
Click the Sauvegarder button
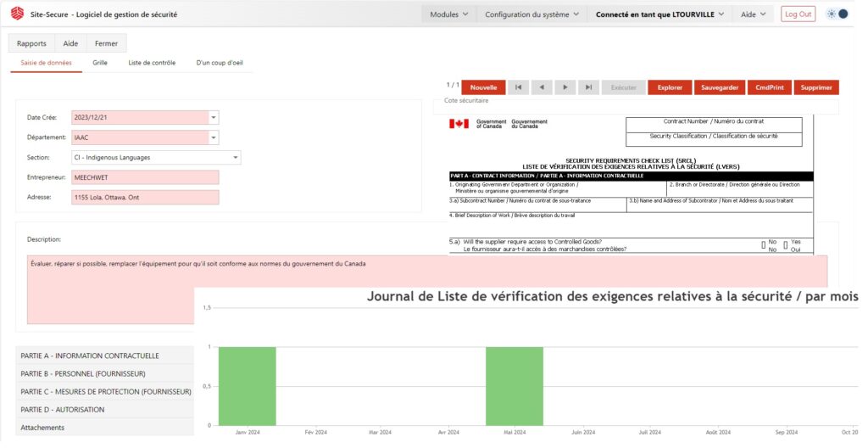click(720, 87)
